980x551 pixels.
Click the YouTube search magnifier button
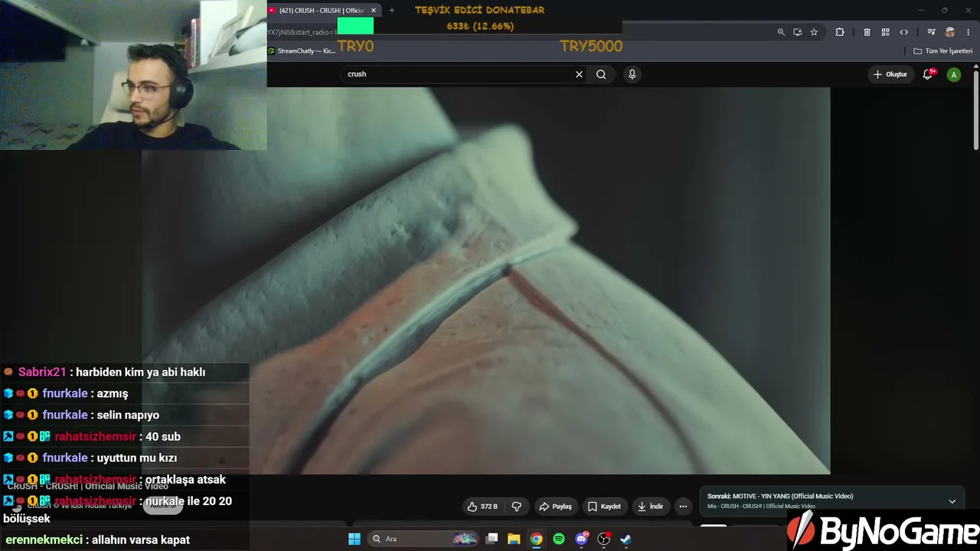[x=601, y=74]
